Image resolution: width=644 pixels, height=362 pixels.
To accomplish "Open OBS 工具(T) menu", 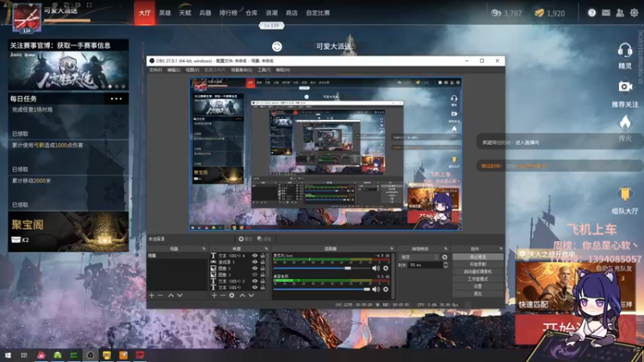I will click(x=264, y=70).
